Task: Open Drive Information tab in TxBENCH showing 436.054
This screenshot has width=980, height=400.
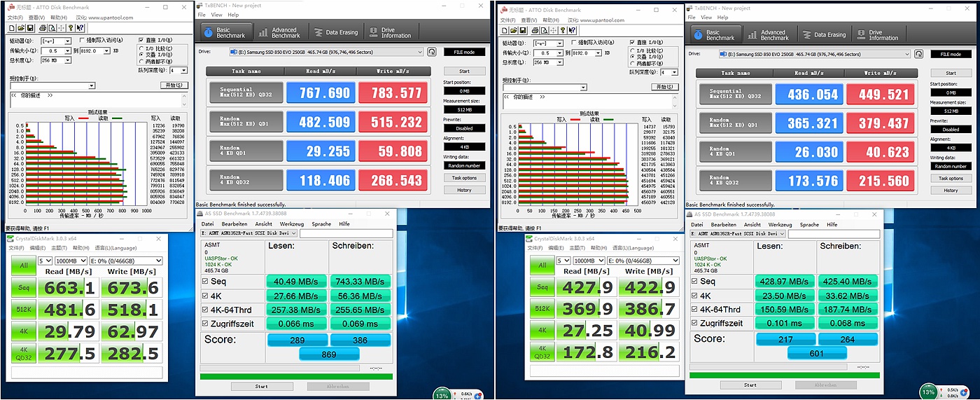Action: pyautogui.click(x=878, y=34)
